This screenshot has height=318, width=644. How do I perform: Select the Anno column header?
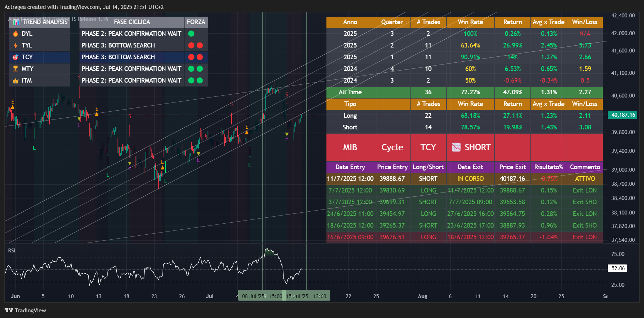tap(350, 22)
